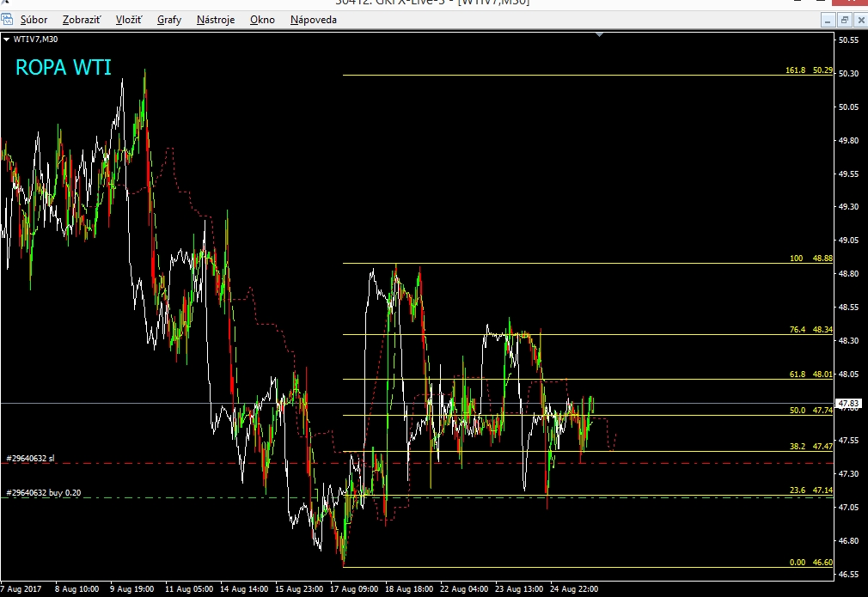Open the Okno menu
The height and width of the screenshot is (597, 868).
[x=262, y=20]
